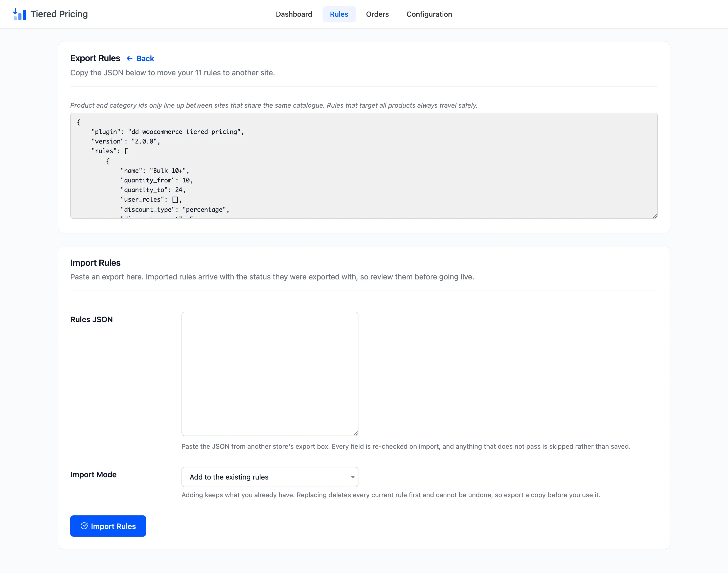Click the "discount_type": "percentage" line
Image resolution: width=728 pixels, height=573 pixels.
tap(175, 209)
